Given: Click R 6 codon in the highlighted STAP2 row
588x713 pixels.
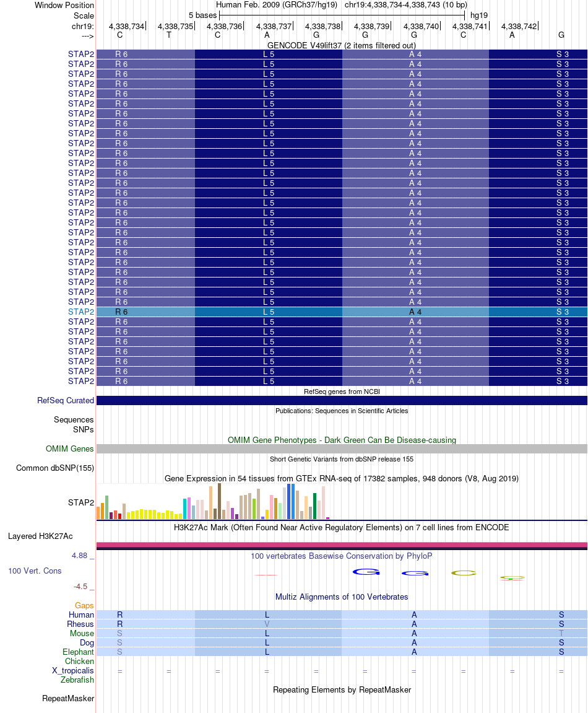Looking at the screenshot, I should click(x=121, y=312).
